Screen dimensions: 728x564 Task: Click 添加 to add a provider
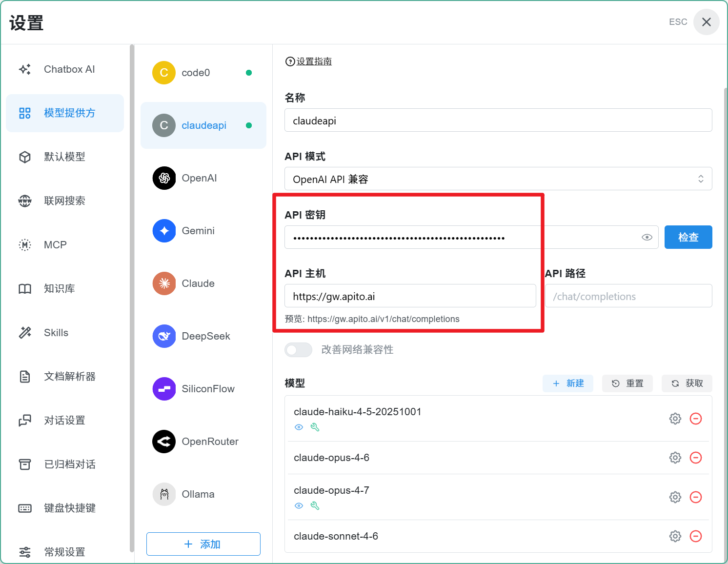(x=203, y=544)
